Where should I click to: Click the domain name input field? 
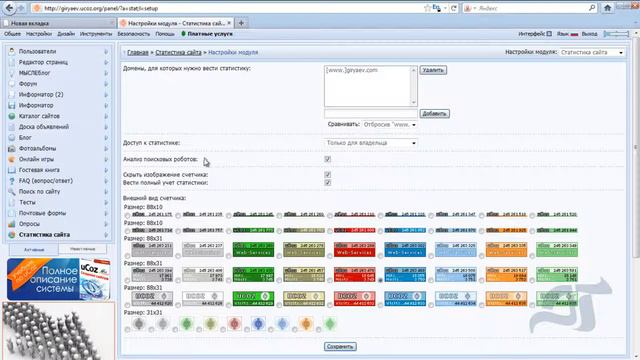coord(371,113)
